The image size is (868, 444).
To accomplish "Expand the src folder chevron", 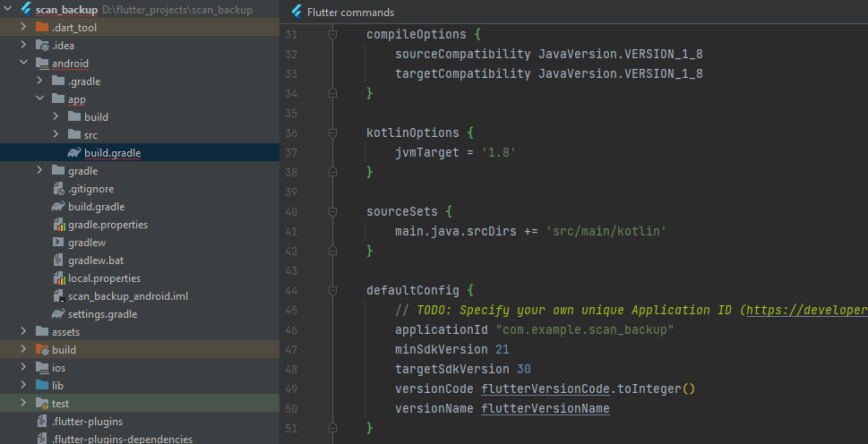I will [x=56, y=134].
